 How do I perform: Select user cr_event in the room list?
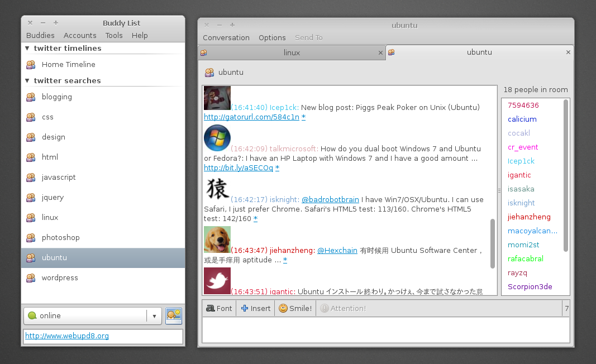click(523, 147)
